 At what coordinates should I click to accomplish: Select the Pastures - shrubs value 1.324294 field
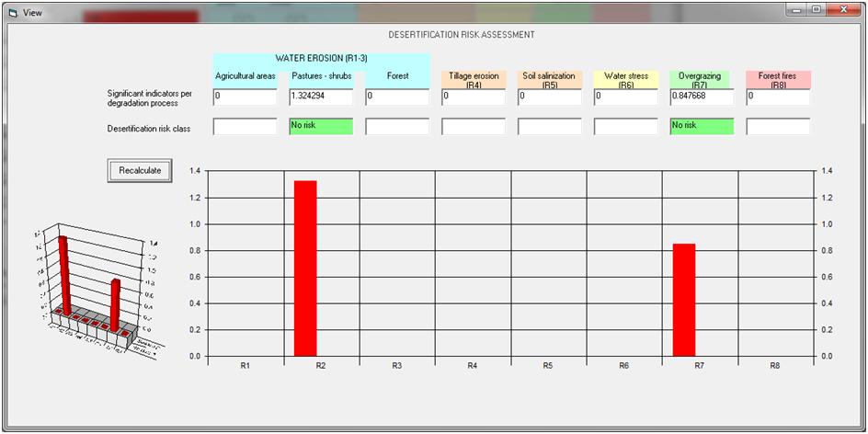point(321,97)
